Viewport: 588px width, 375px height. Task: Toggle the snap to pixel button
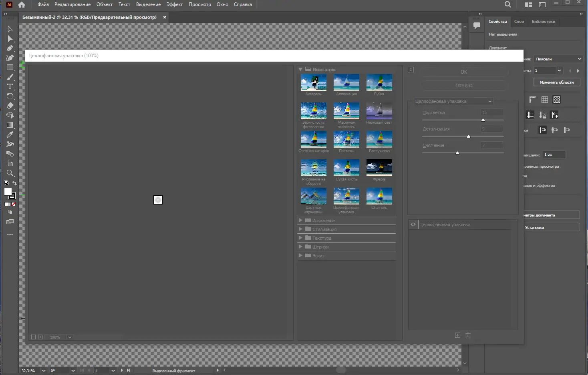point(566,130)
